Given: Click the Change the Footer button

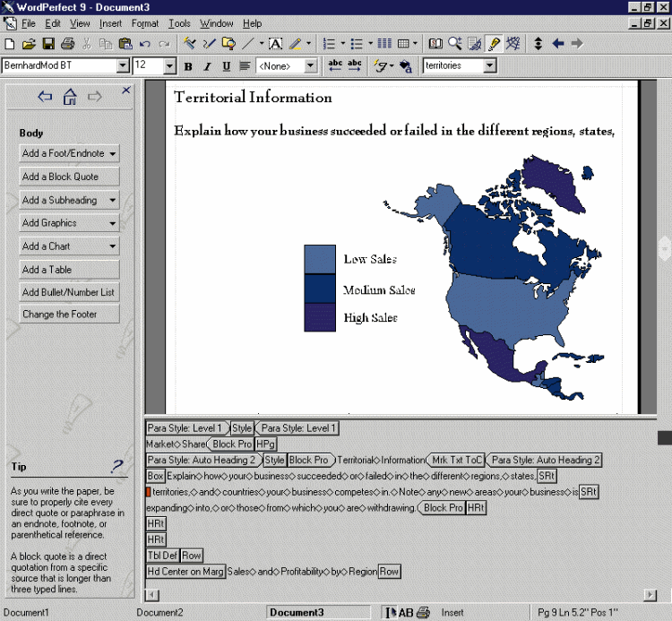Looking at the screenshot, I should click(x=70, y=315).
